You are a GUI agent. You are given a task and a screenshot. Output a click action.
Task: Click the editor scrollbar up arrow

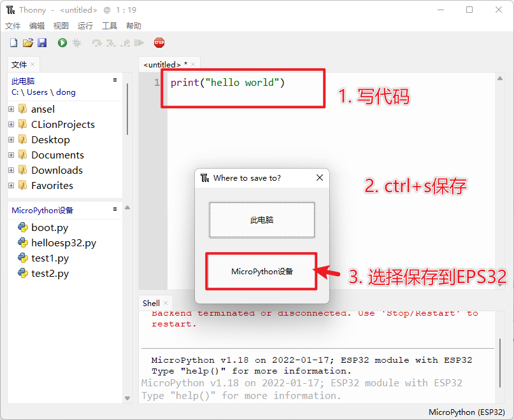pyautogui.click(x=500, y=78)
